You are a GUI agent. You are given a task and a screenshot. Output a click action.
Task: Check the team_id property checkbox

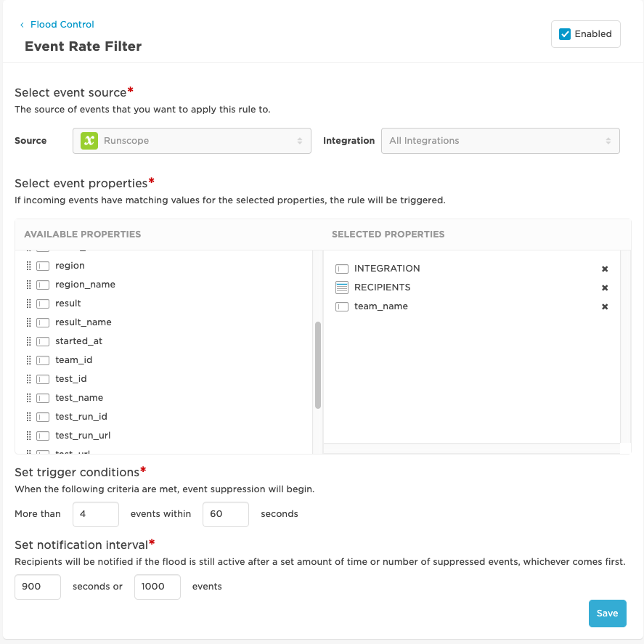pyautogui.click(x=43, y=359)
